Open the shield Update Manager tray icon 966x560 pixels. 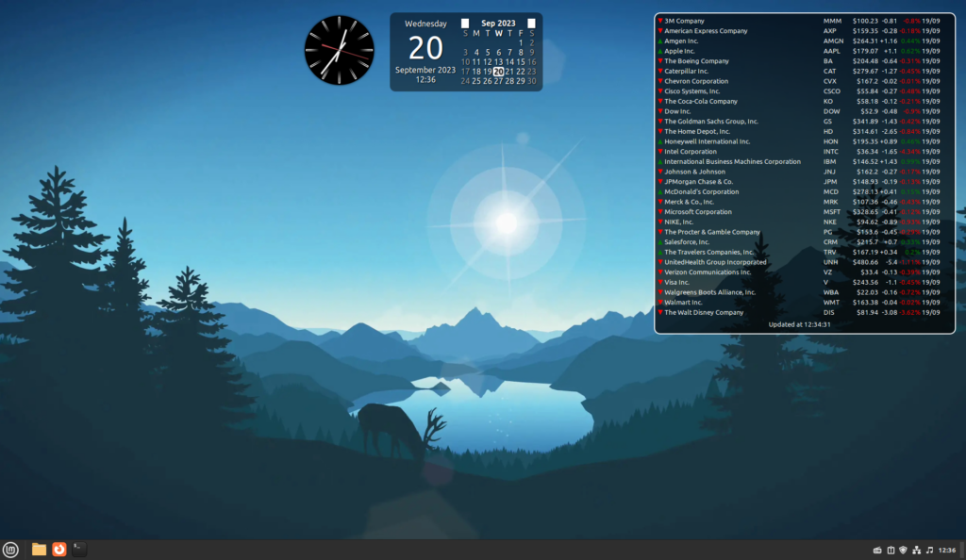point(903,551)
